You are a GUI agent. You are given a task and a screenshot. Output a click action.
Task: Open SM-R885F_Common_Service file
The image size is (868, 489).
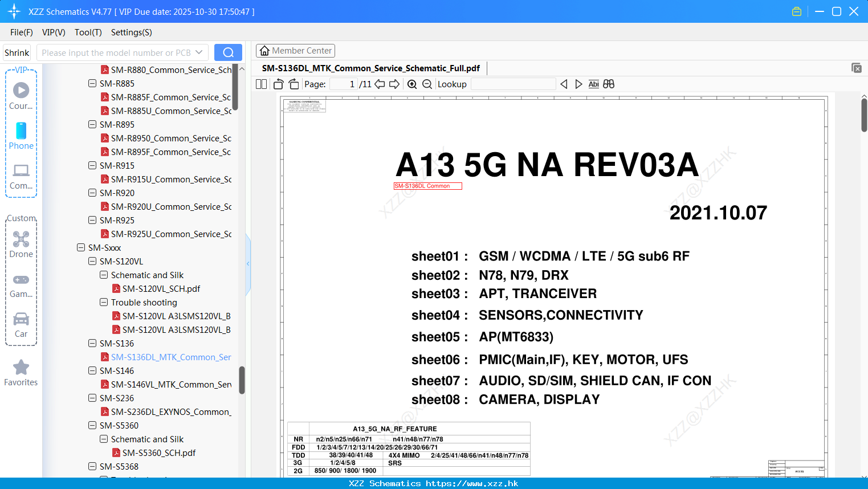click(166, 97)
